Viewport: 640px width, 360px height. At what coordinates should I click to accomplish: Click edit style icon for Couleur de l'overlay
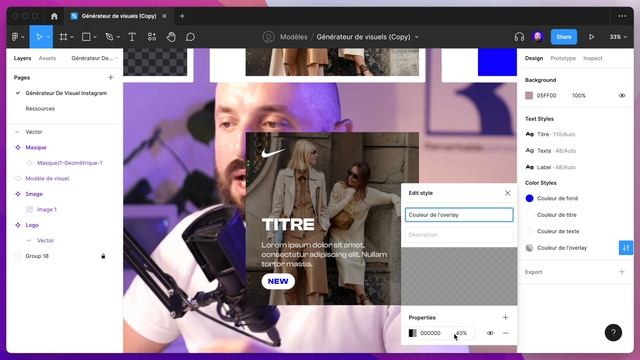(626, 248)
